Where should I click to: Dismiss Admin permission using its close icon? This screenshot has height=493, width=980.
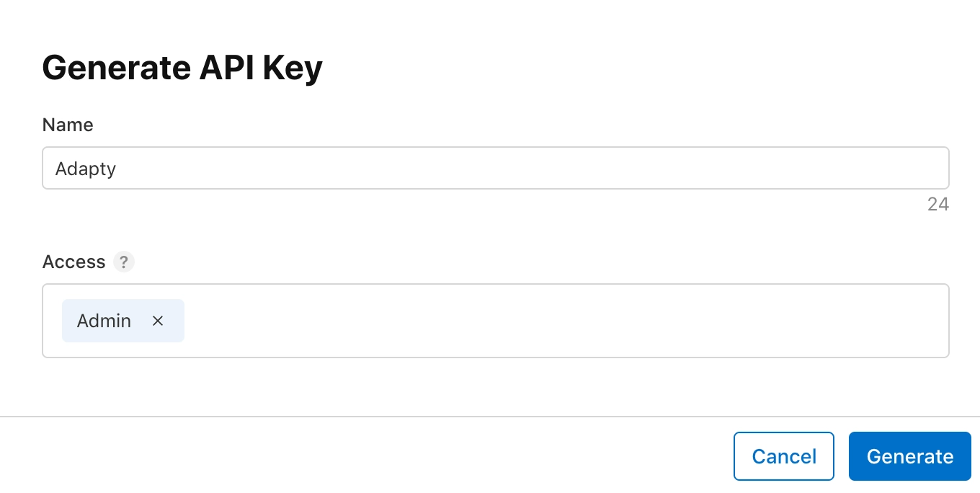tap(158, 321)
